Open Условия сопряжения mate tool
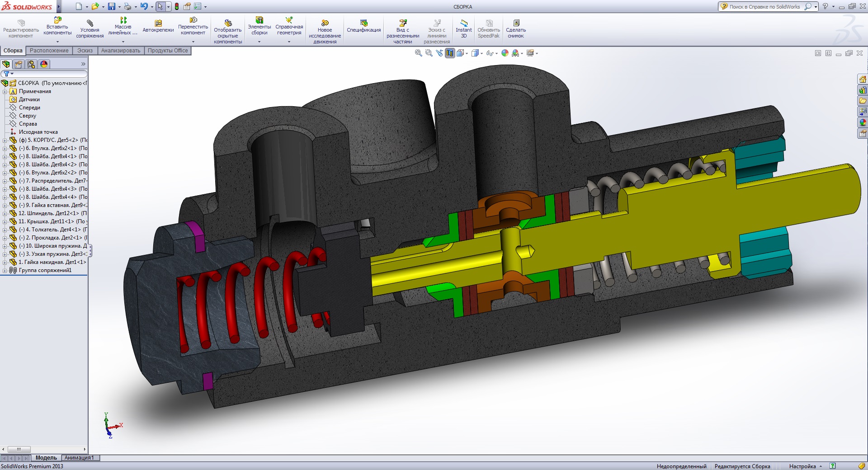 tap(90, 30)
